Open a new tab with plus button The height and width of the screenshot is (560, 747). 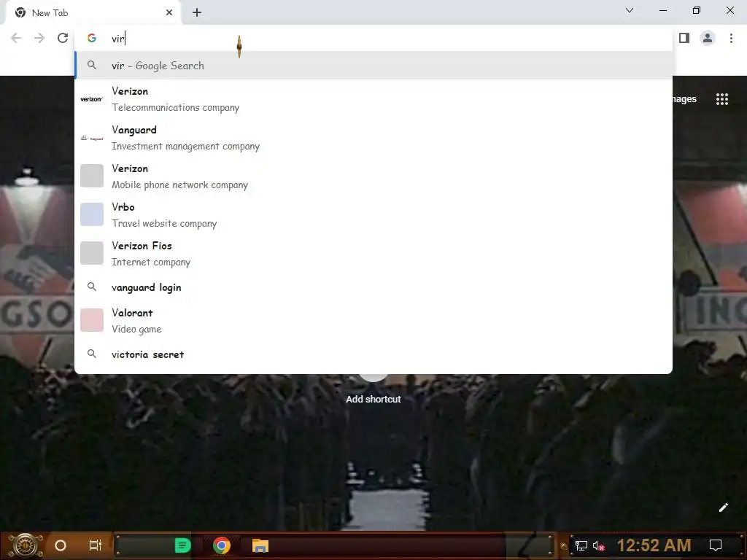point(197,13)
